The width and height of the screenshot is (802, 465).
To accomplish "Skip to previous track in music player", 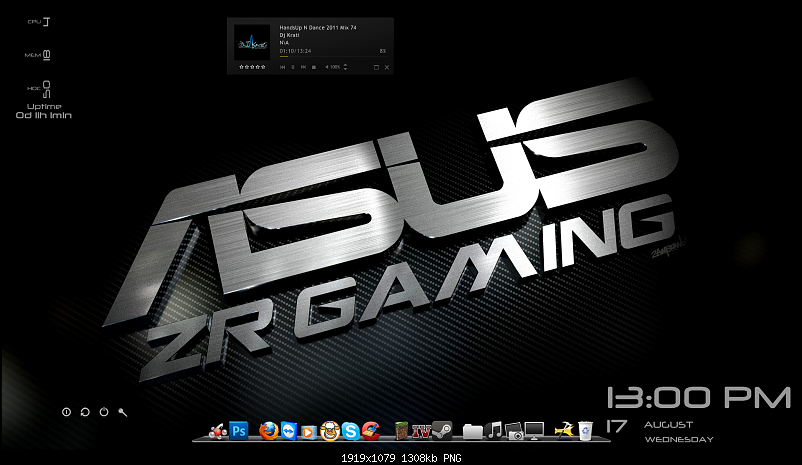I will tap(282, 67).
